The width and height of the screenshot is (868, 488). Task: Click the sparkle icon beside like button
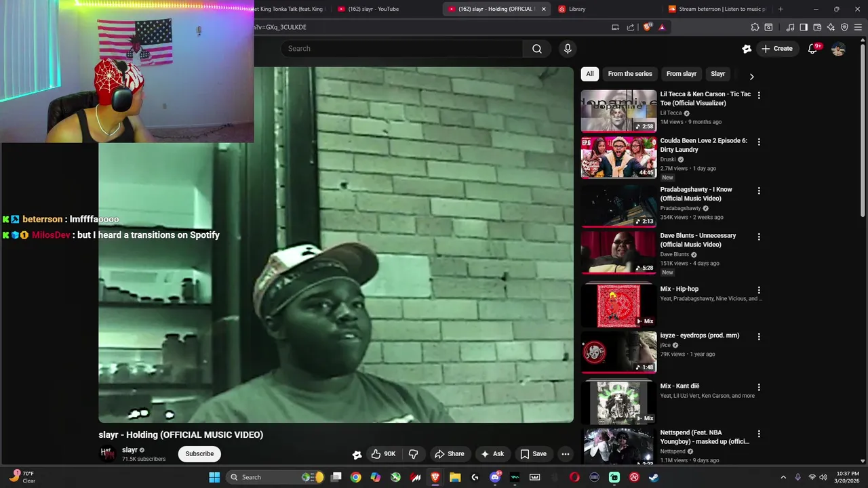click(x=357, y=455)
